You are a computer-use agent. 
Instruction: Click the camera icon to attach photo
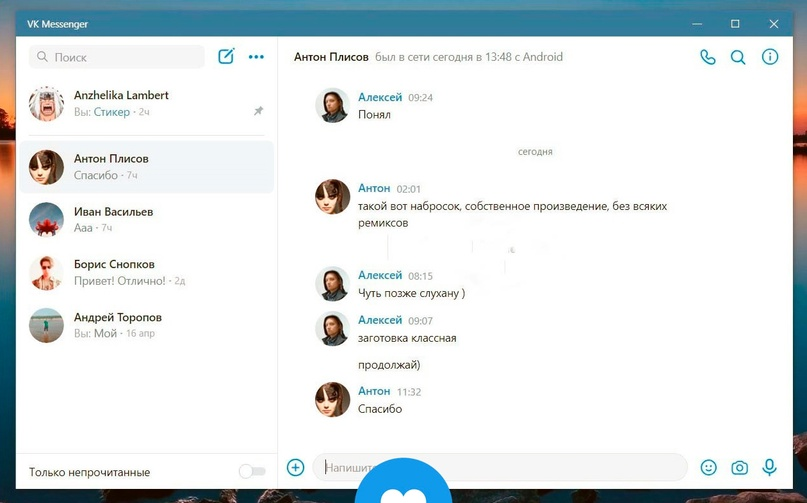tap(740, 467)
